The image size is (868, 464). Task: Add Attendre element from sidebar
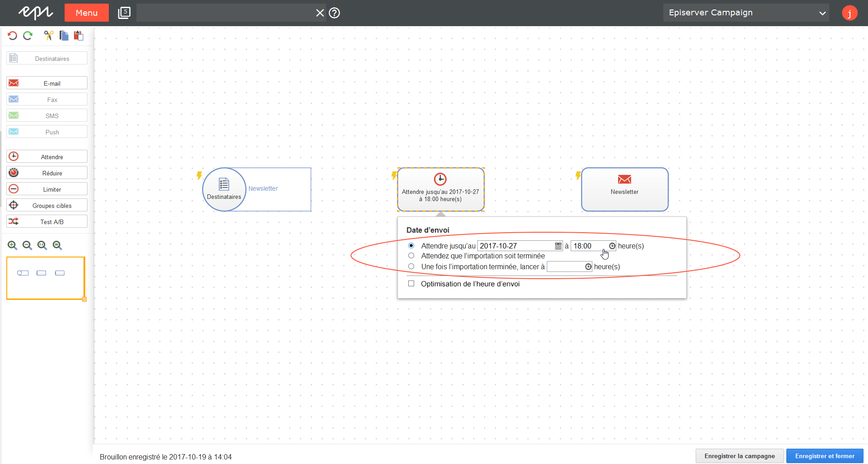coord(47,156)
